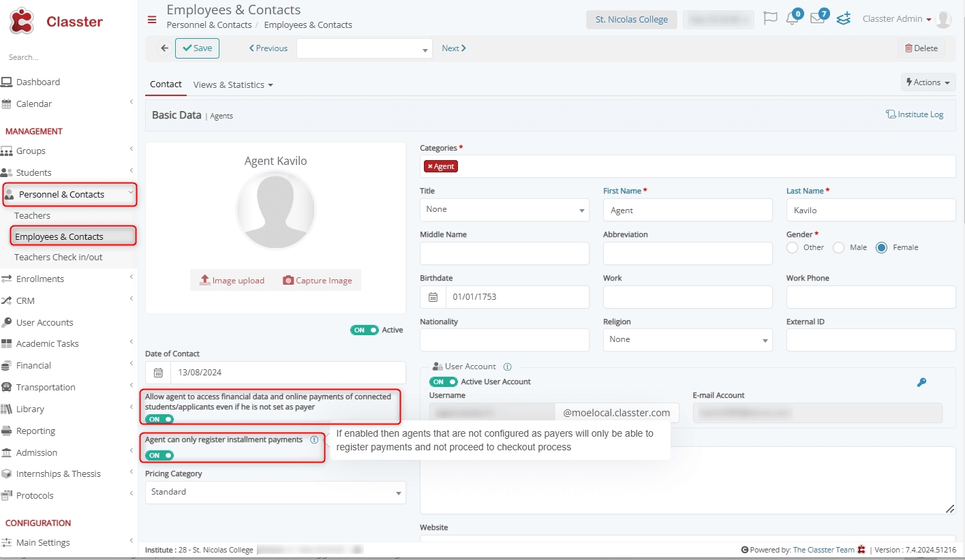Toggle the Active switch
This screenshot has width=965, height=560.
(364, 330)
